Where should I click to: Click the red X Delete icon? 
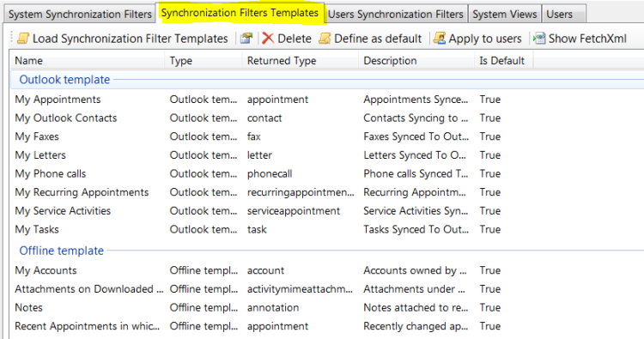(268, 38)
